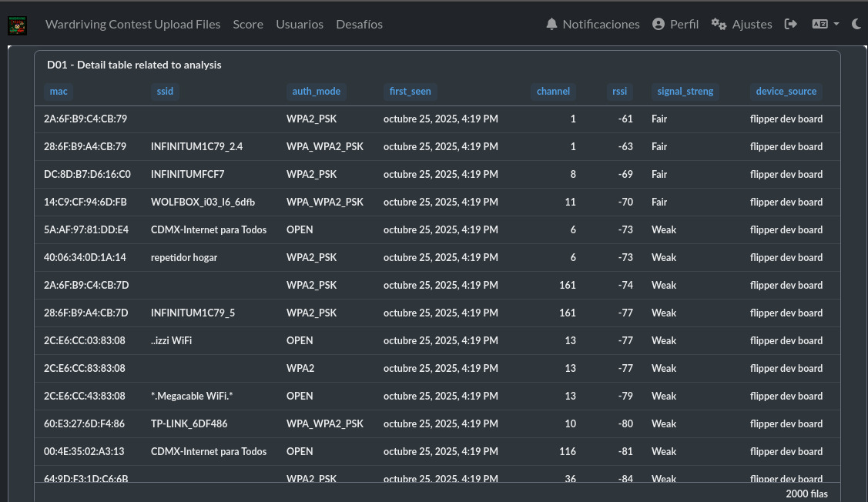Image resolution: width=868 pixels, height=502 pixels.
Task: Open Ajustes via the gears icon
Action: (719, 24)
